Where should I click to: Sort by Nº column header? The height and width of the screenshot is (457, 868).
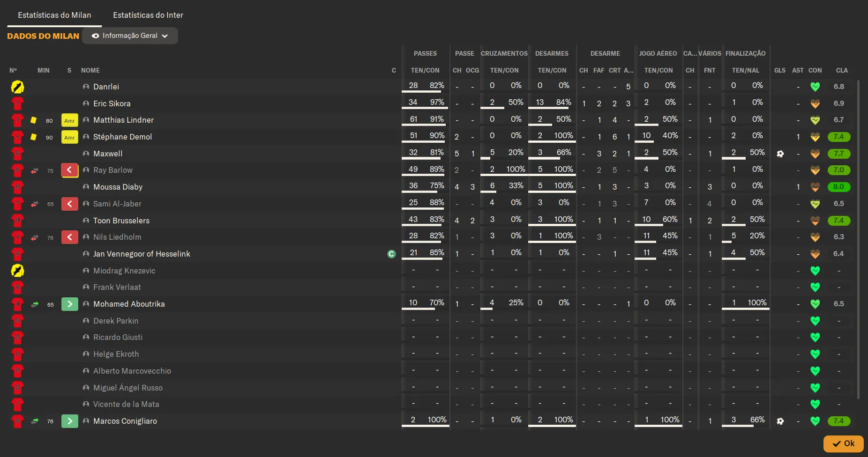click(13, 70)
